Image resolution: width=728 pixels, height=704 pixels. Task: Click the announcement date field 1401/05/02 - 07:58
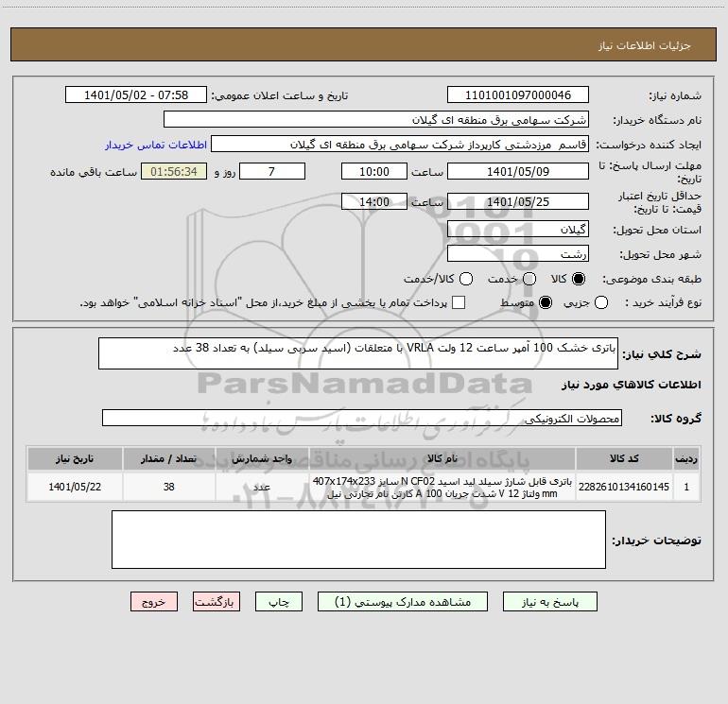tap(136, 94)
